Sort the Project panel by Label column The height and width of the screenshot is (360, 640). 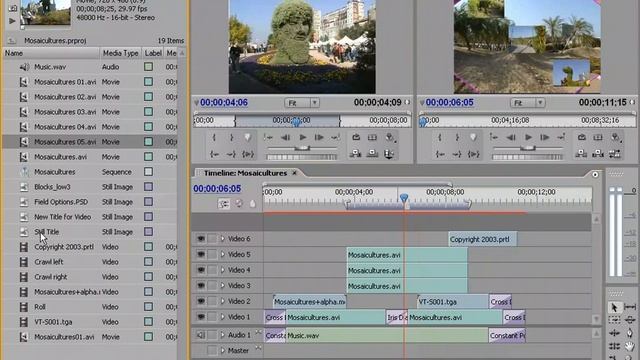153,53
